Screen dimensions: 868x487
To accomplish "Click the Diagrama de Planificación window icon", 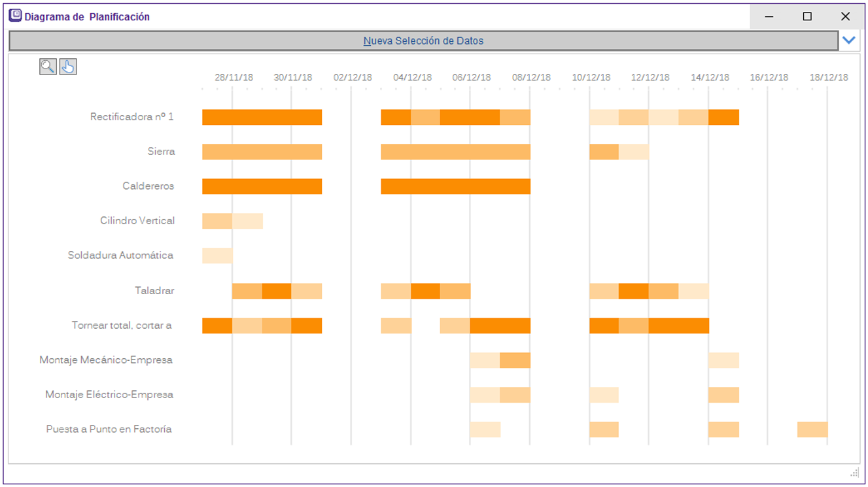I will click(x=15, y=16).
